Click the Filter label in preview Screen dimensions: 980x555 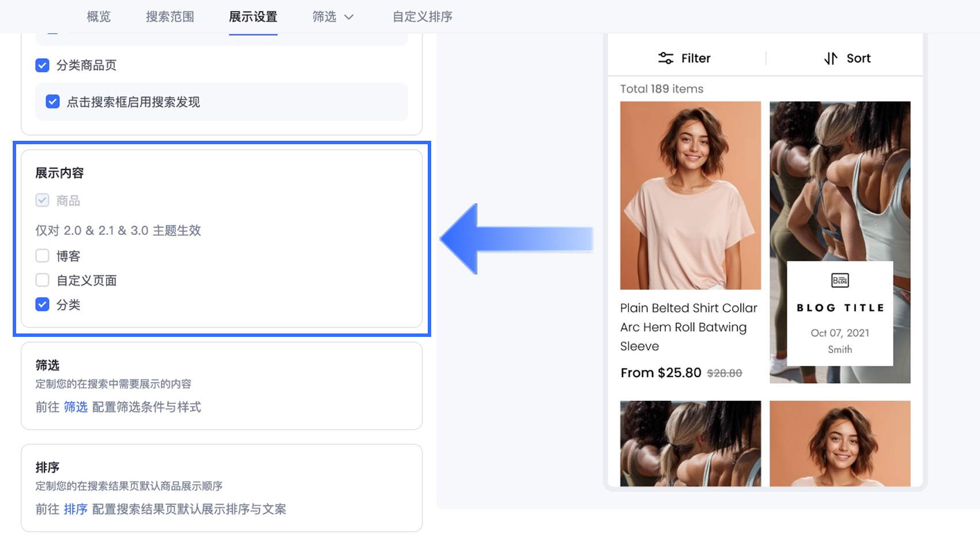696,58
